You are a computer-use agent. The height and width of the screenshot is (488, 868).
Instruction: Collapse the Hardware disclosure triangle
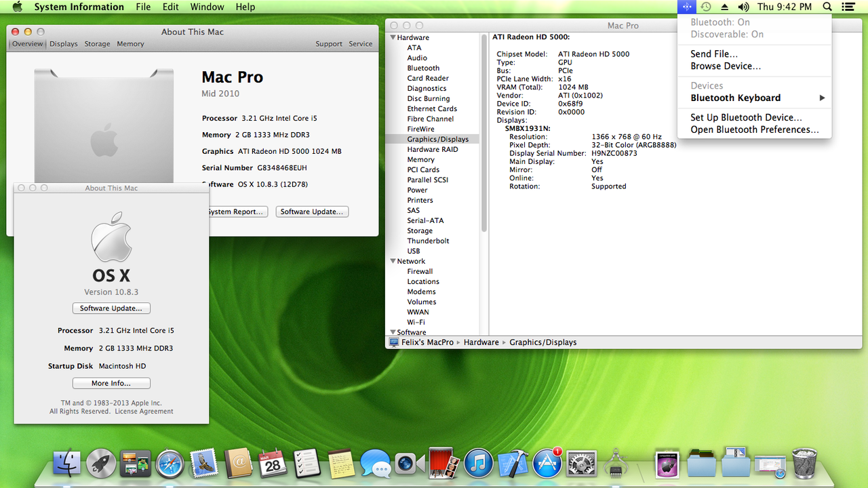[x=393, y=38]
